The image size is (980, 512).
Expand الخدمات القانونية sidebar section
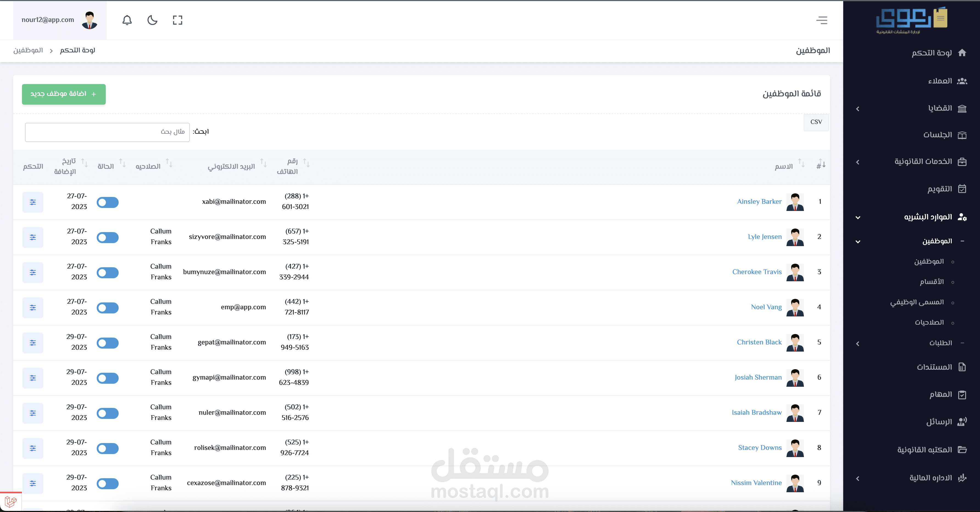point(923,162)
